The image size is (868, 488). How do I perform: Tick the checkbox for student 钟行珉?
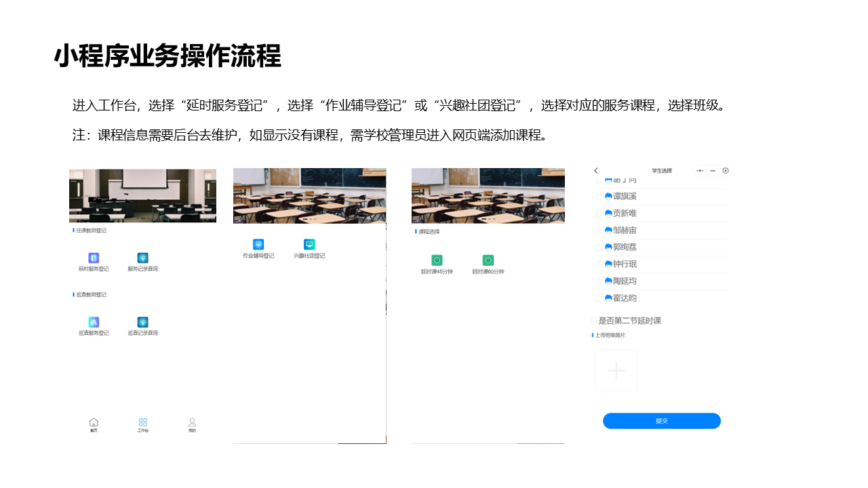pos(599,264)
